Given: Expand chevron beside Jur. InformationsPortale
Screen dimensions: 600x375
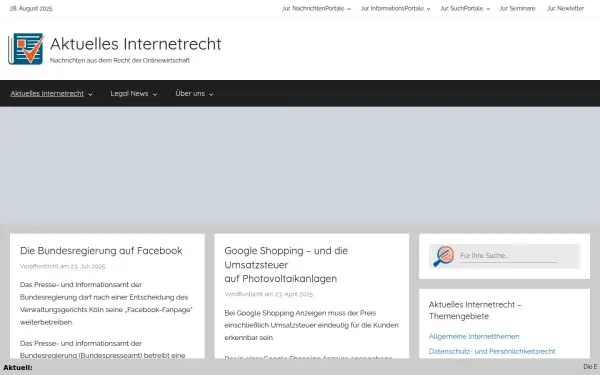Looking at the screenshot, I should (428, 9).
